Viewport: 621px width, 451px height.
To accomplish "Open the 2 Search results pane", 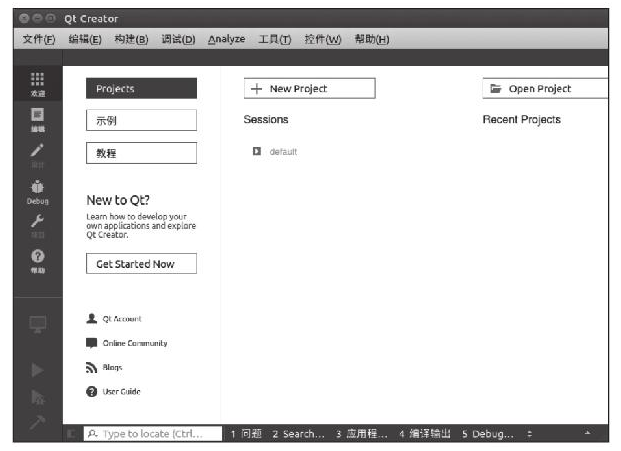I will (x=298, y=434).
